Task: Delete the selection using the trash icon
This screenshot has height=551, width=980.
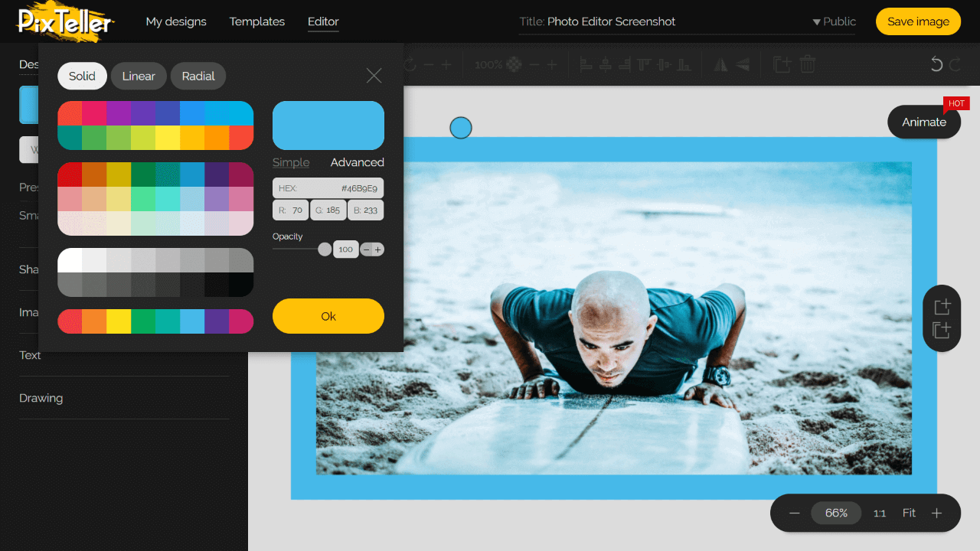Action: (807, 65)
